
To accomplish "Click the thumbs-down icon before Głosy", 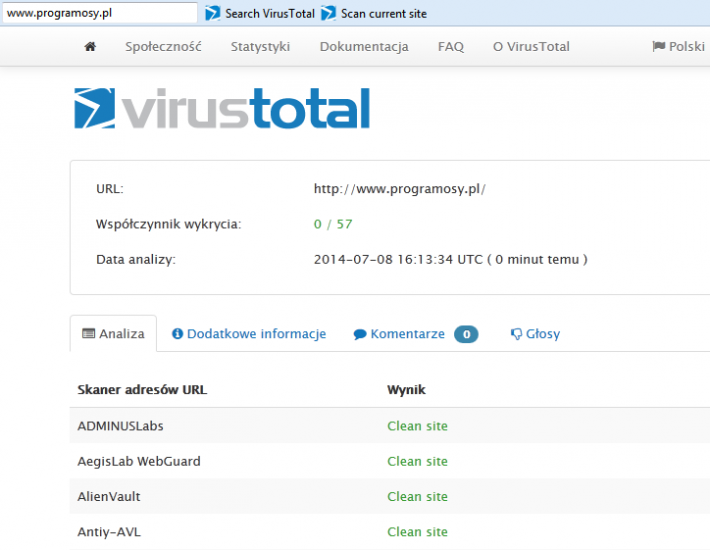I will [x=516, y=334].
